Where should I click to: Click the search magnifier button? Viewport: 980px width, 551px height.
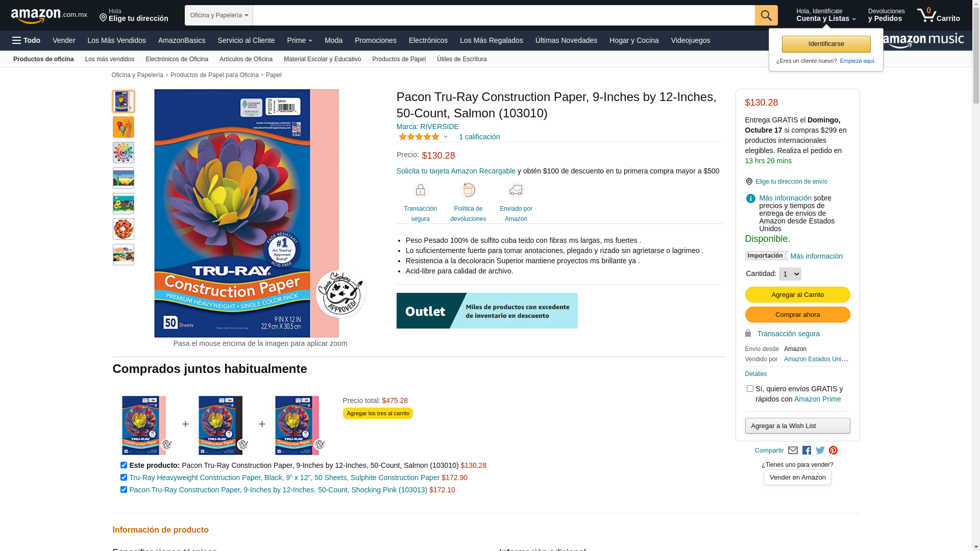(766, 15)
